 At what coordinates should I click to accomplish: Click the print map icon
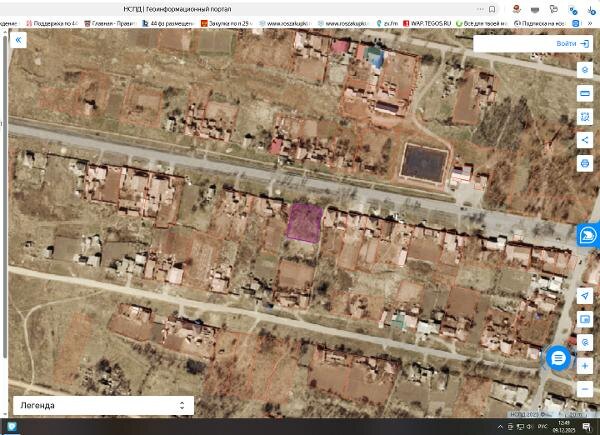tap(585, 164)
